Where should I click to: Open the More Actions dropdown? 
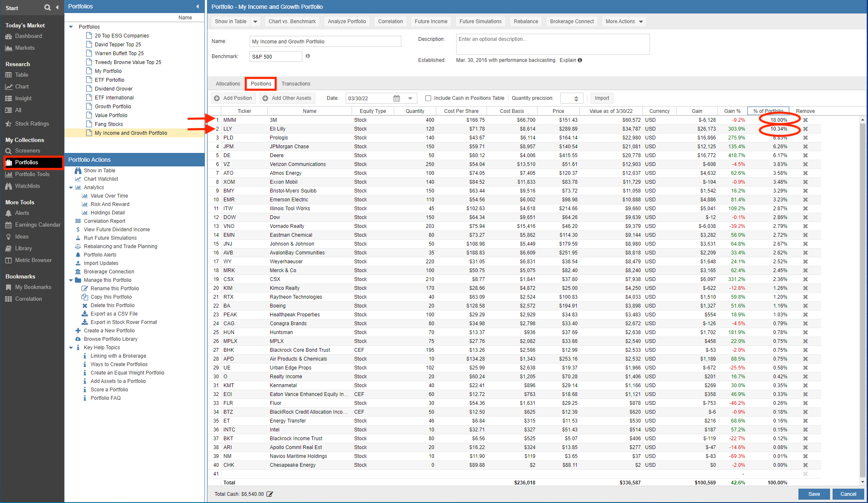[x=624, y=21]
